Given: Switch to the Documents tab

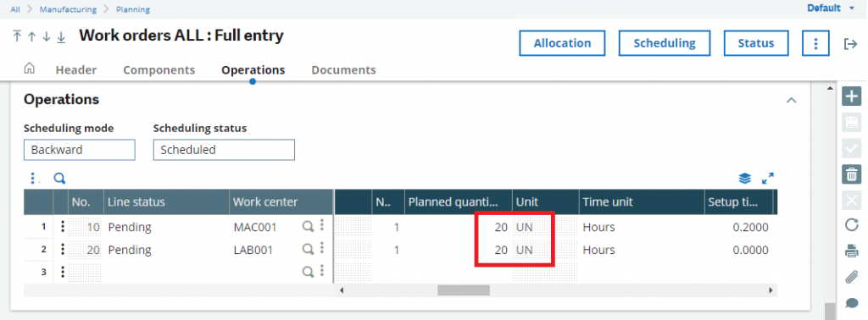Looking at the screenshot, I should tap(343, 70).
